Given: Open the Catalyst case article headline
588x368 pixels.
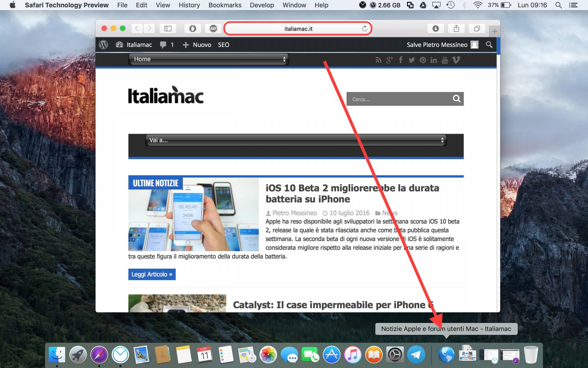Looking at the screenshot, I should 333,305.
